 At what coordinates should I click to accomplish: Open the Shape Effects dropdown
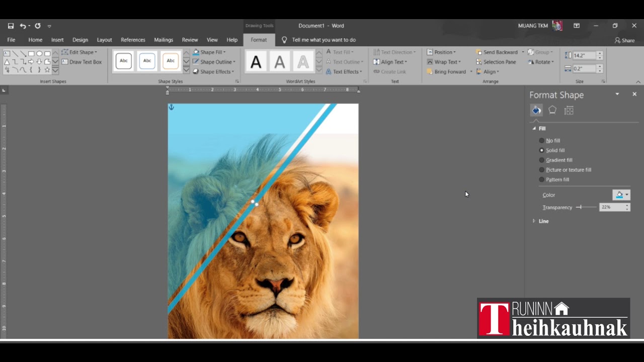[213, 72]
